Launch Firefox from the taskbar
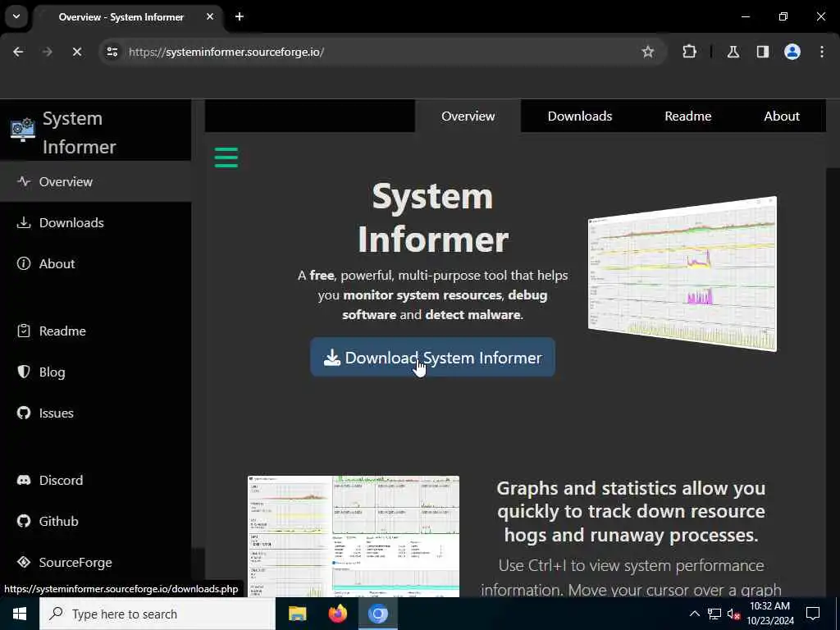Viewport: 840px width, 630px height. click(337, 614)
